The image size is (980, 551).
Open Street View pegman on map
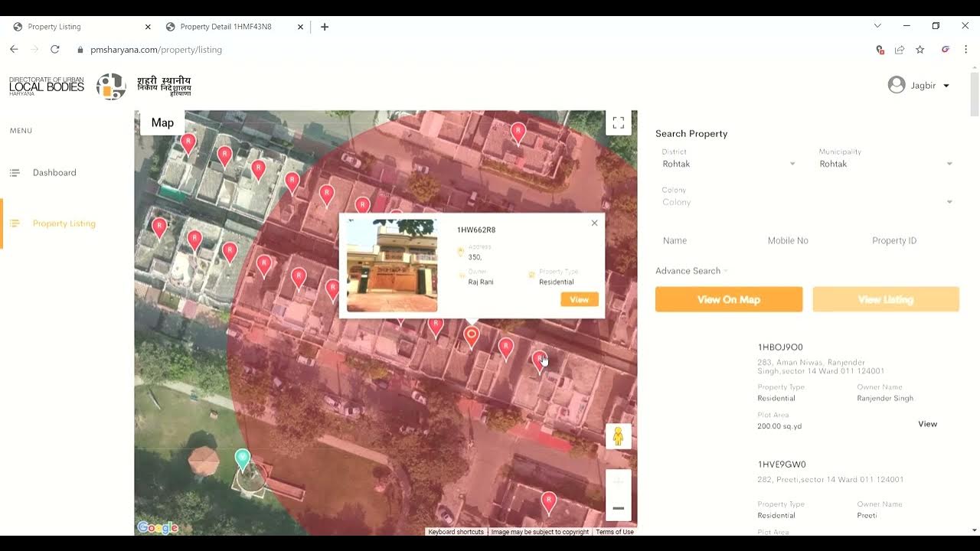coord(618,436)
